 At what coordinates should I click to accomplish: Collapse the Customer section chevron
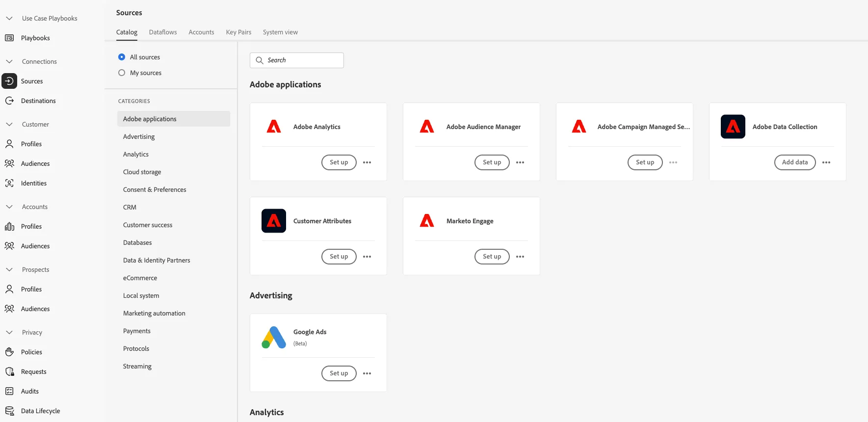(9, 124)
